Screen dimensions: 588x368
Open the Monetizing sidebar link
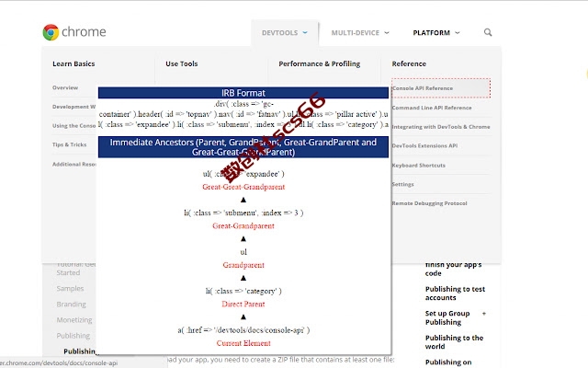pos(74,320)
